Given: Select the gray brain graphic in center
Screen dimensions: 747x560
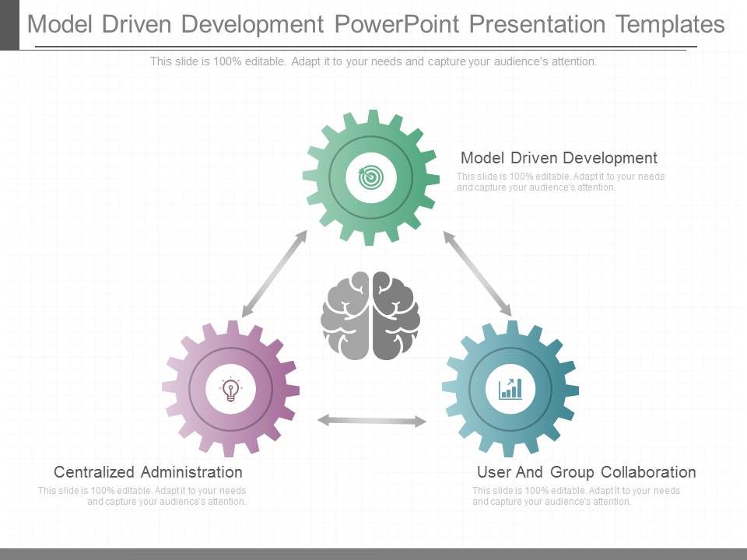Looking at the screenshot, I should (x=370, y=316).
